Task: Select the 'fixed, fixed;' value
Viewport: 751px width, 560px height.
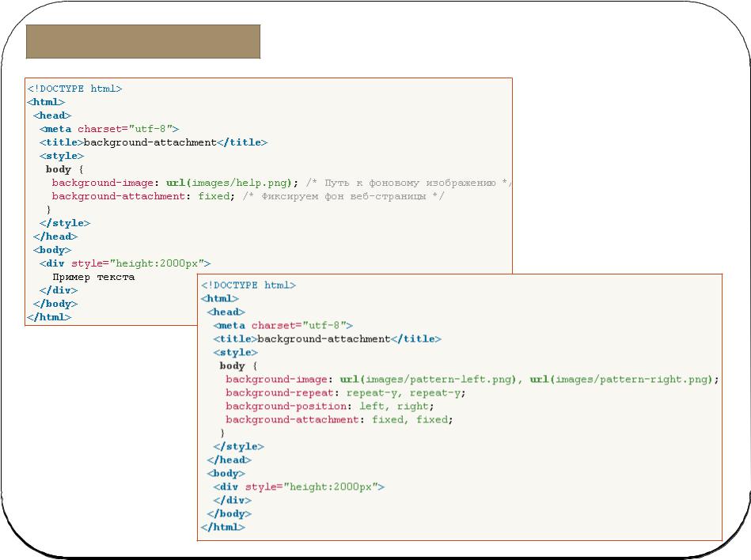Action: tap(412, 420)
